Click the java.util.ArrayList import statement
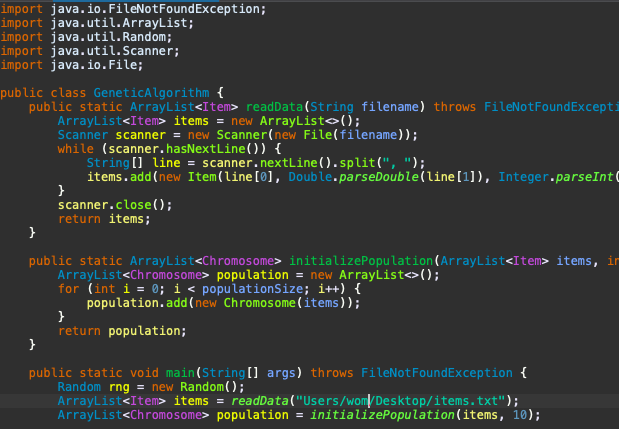The width and height of the screenshot is (619, 429). (97, 23)
